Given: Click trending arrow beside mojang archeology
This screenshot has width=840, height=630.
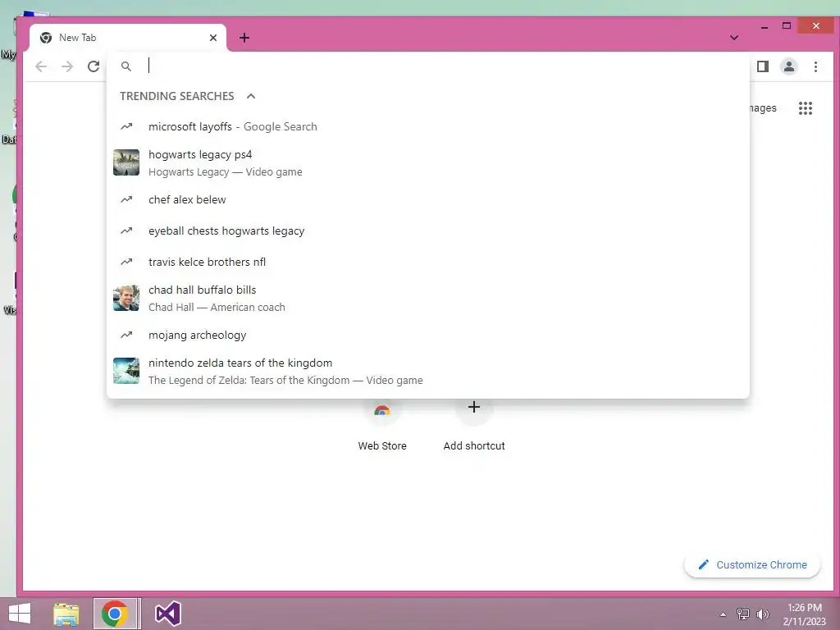Looking at the screenshot, I should click(126, 335).
